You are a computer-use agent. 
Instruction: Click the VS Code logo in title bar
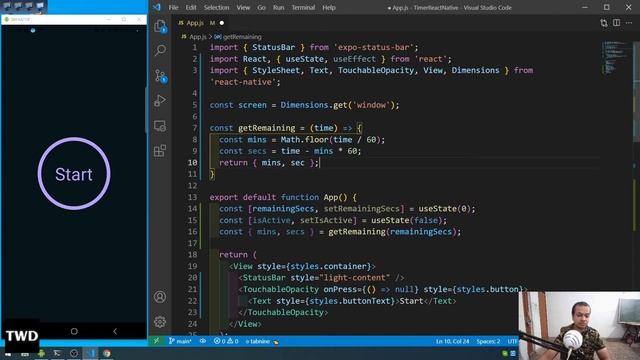pos(157,7)
